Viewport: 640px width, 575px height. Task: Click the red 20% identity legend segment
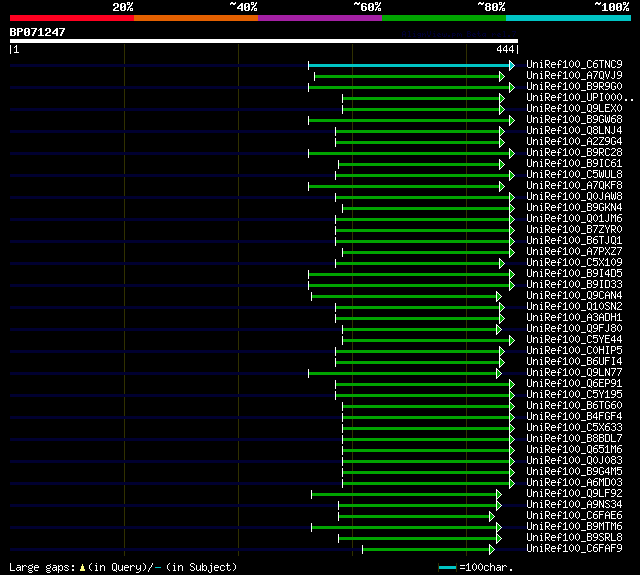(x=72, y=18)
